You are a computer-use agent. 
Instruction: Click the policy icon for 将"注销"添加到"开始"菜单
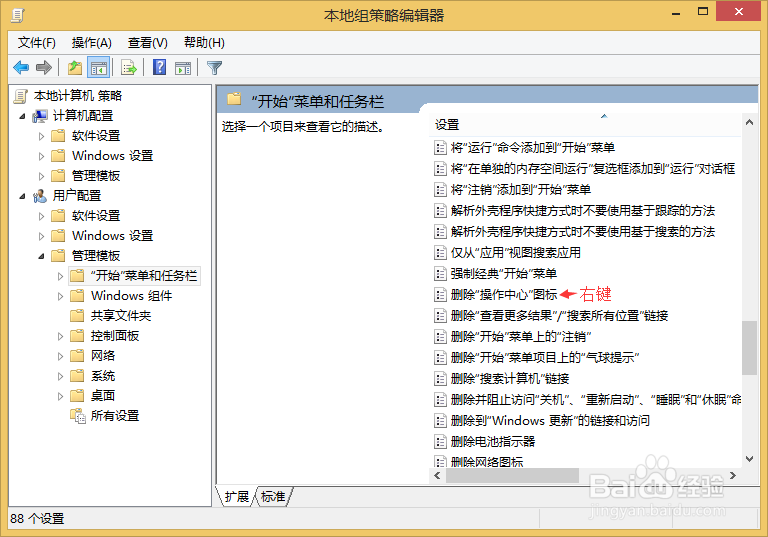(x=440, y=189)
